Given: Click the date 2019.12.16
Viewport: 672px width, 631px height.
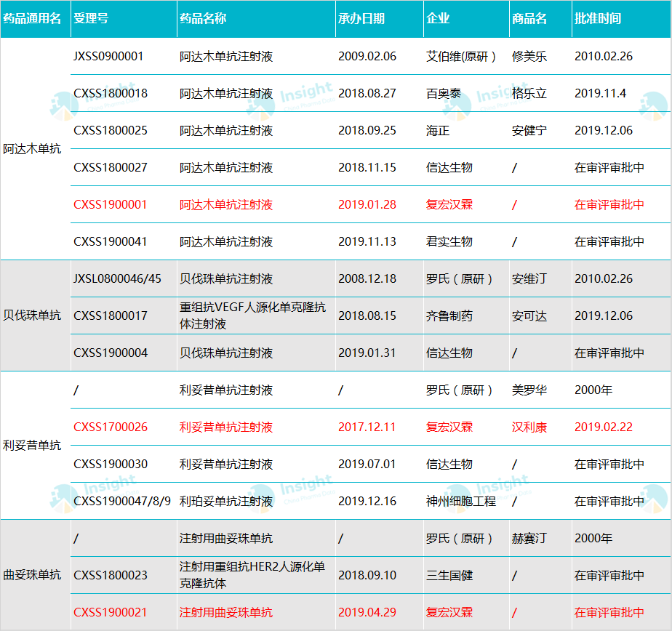Looking at the screenshot, I should 367,501.
